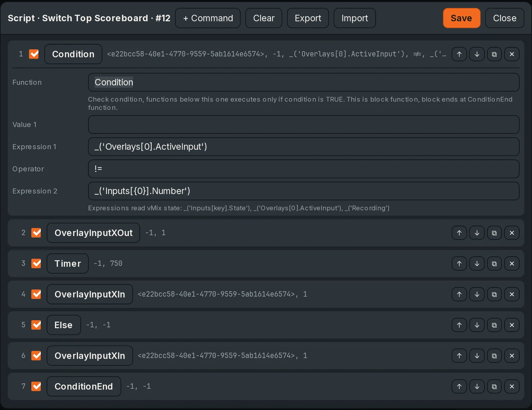Move the Else command down
The image size is (532, 410).
coord(477,325)
